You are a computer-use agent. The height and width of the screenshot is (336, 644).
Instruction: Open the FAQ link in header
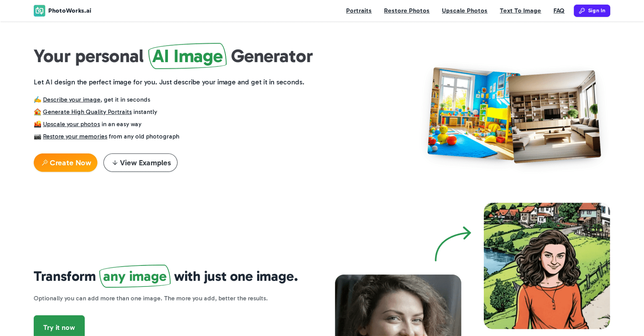[x=559, y=11]
